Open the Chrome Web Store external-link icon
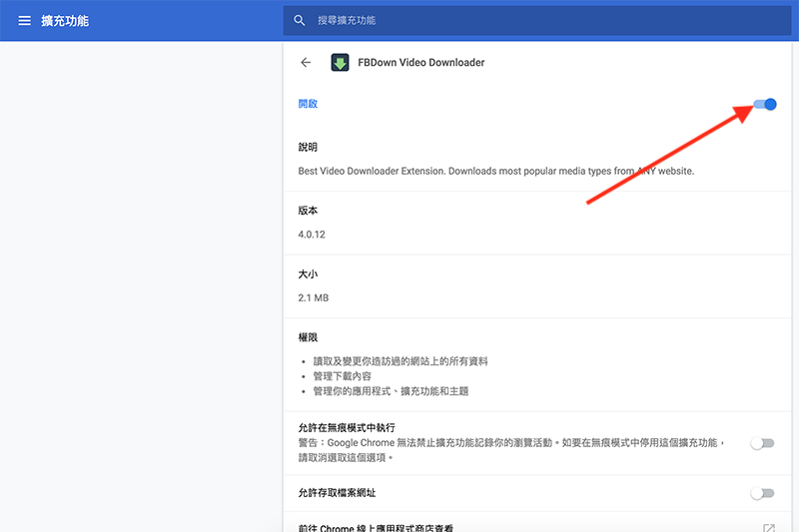The width and height of the screenshot is (799, 532). [x=768, y=528]
